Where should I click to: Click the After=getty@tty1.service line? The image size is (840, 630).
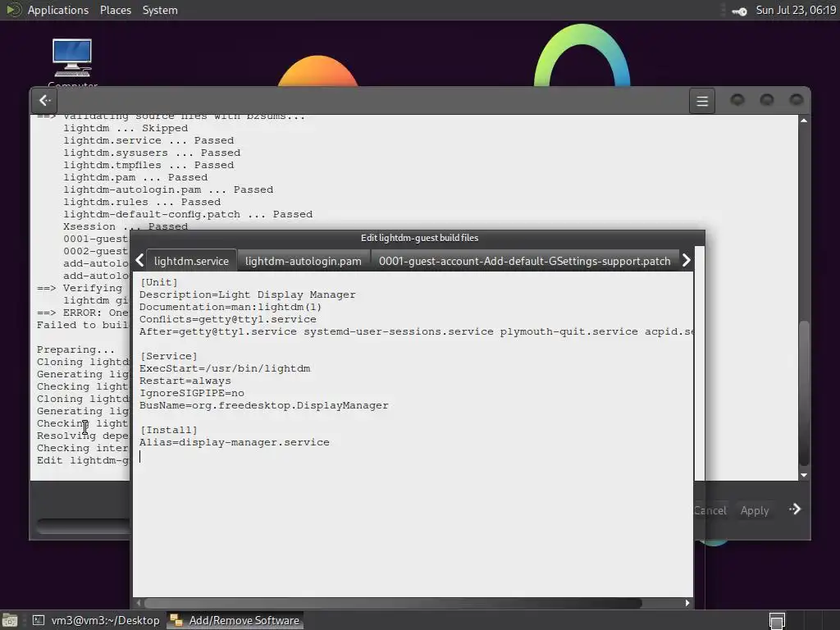point(416,331)
